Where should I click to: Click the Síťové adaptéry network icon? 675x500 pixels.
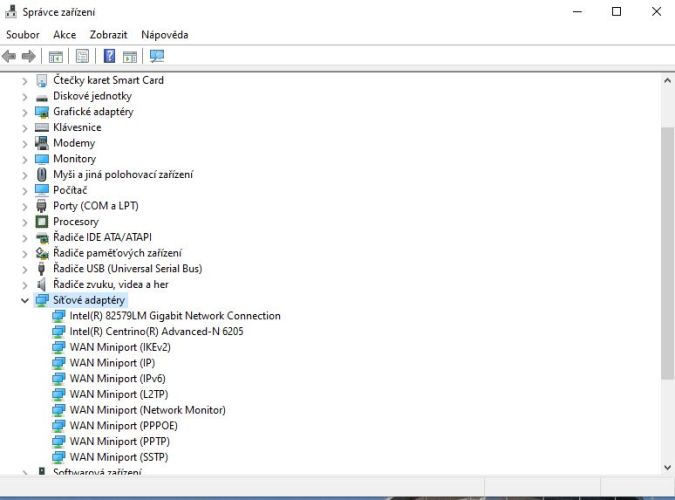[42, 300]
